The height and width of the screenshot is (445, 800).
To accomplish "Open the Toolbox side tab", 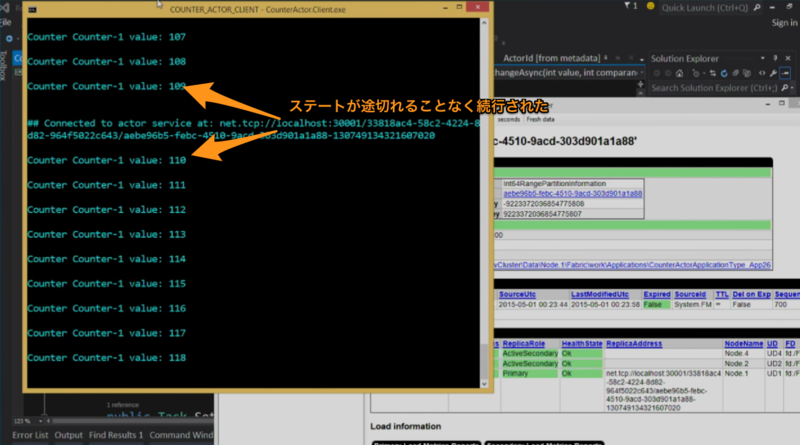I will coord(4,65).
